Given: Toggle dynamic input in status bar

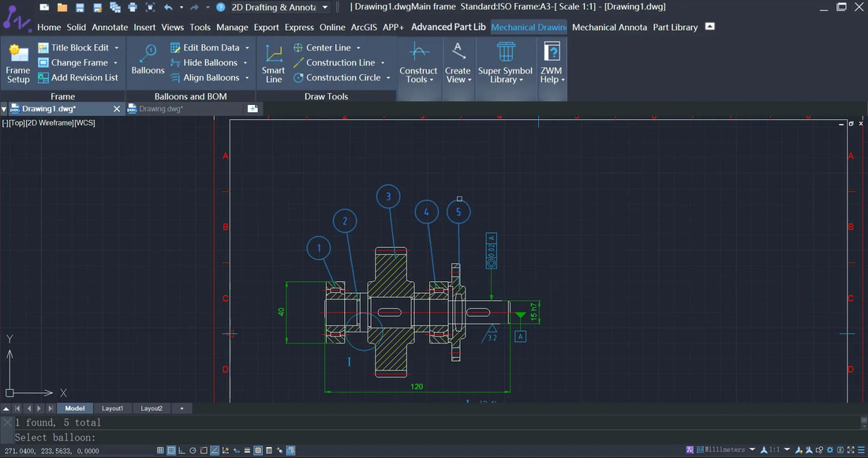Looking at the screenshot, I should click(237, 450).
